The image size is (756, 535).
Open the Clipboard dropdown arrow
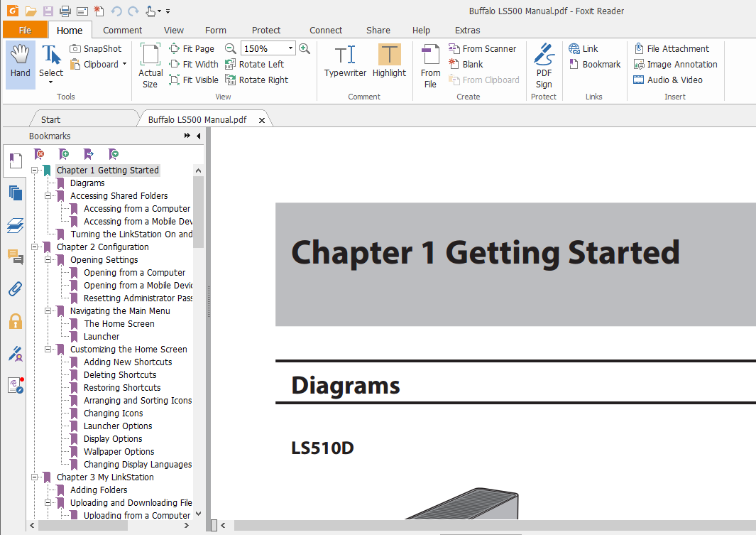[x=124, y=64]
